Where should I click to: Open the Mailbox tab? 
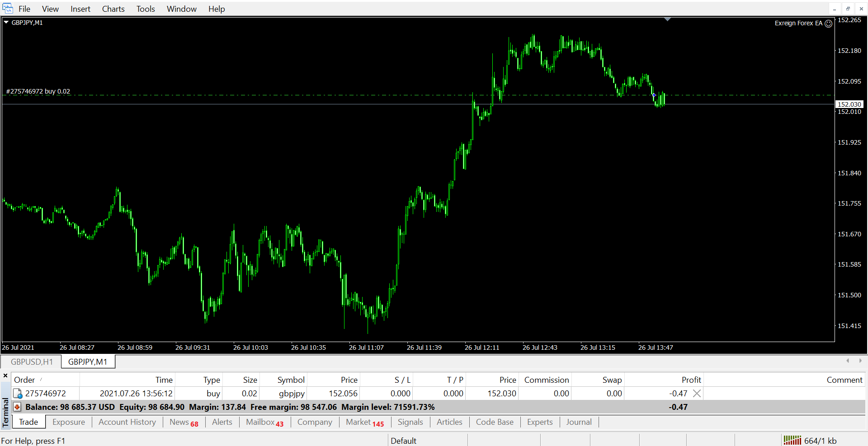264,422
